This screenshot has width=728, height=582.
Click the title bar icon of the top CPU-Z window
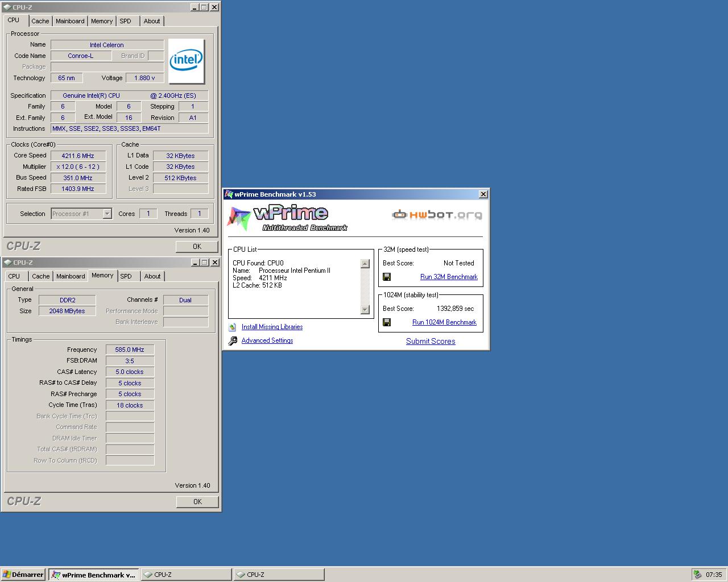click(7, 7)
